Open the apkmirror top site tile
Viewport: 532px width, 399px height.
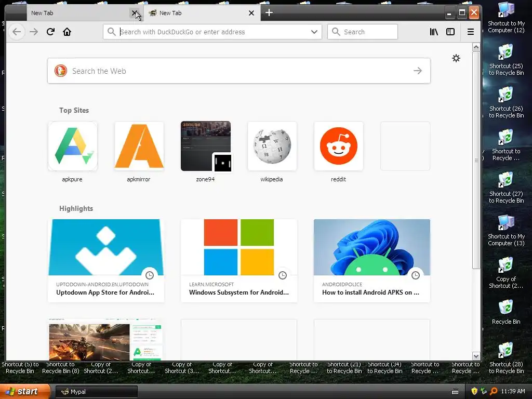139,146
